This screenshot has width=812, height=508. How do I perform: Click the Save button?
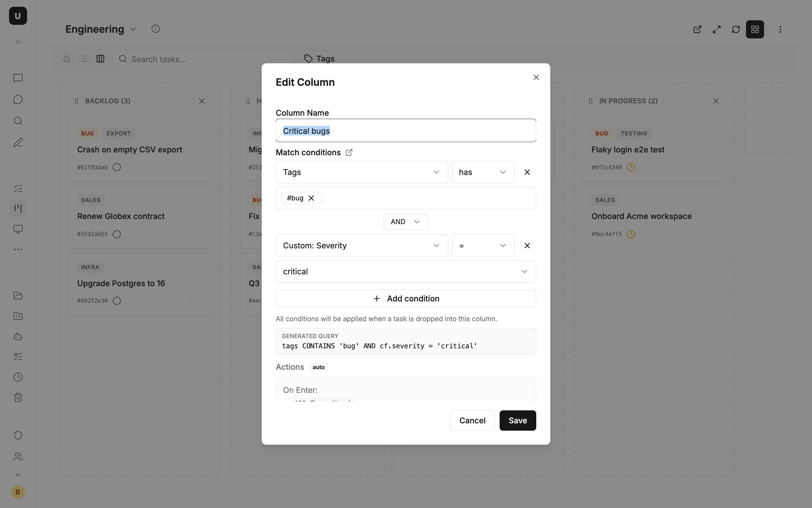(x=517, y=420)
